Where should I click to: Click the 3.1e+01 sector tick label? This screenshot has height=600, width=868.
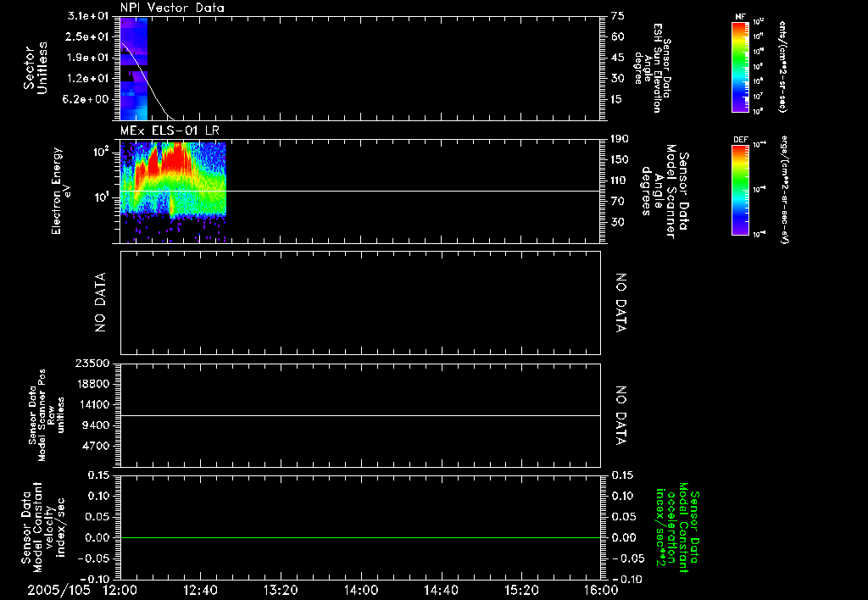click(87, 15)
